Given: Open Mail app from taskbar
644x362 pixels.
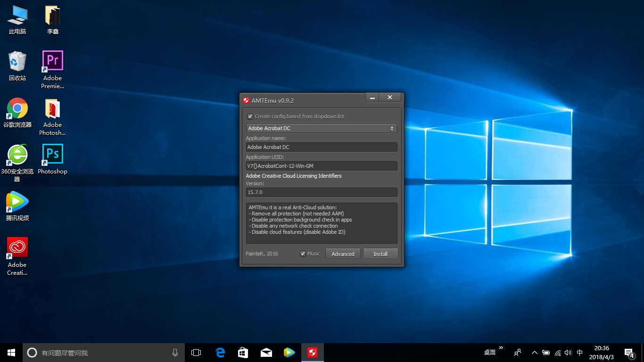Looking at the screenshot, I should coord(266,353).
